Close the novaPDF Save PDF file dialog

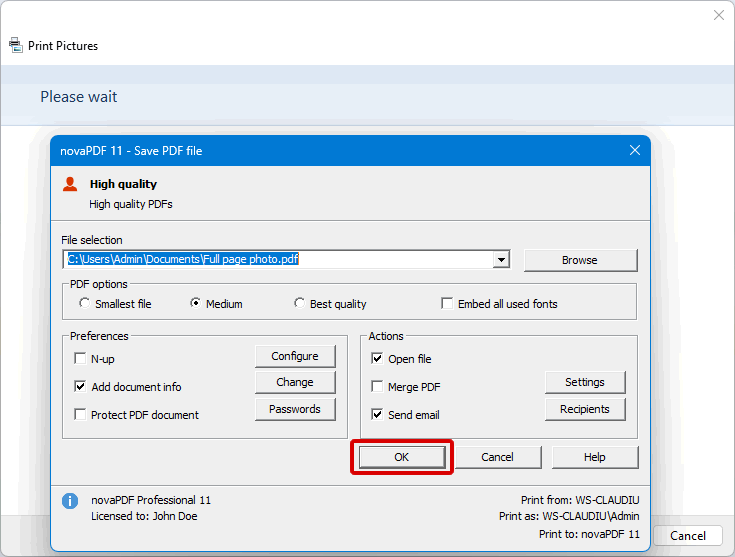(634, 150)
